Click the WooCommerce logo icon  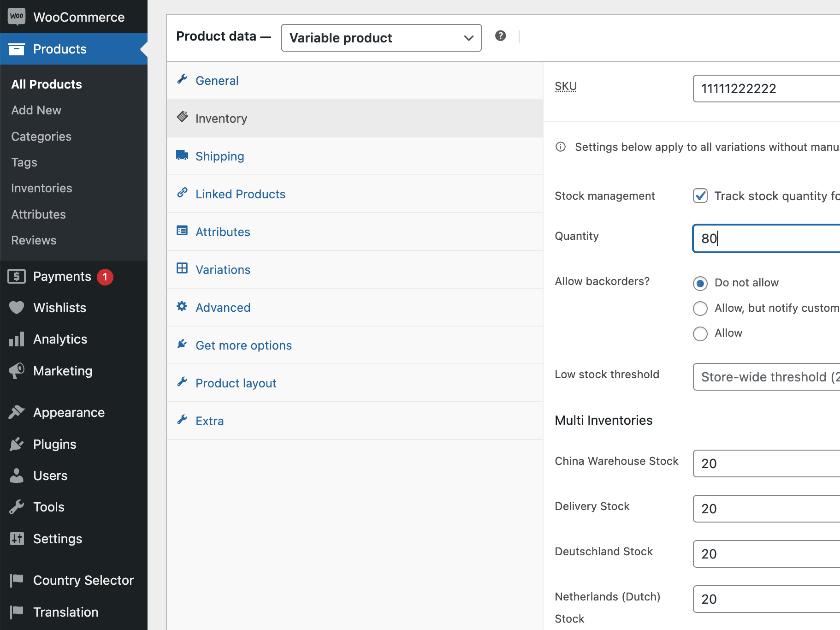click(x=17, y=16)
